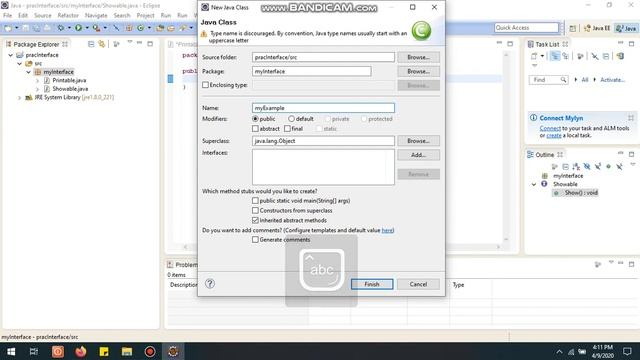Open Firefox from the taskbar

(81, 351)
